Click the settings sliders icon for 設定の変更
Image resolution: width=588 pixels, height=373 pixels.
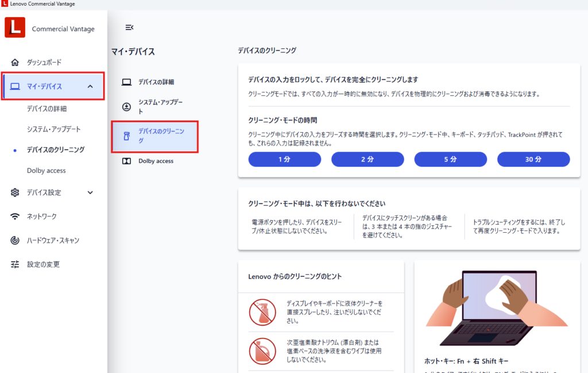16,265
